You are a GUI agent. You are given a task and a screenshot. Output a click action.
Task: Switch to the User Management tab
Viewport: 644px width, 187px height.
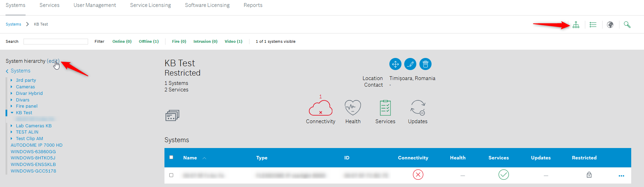coord(95,5)
